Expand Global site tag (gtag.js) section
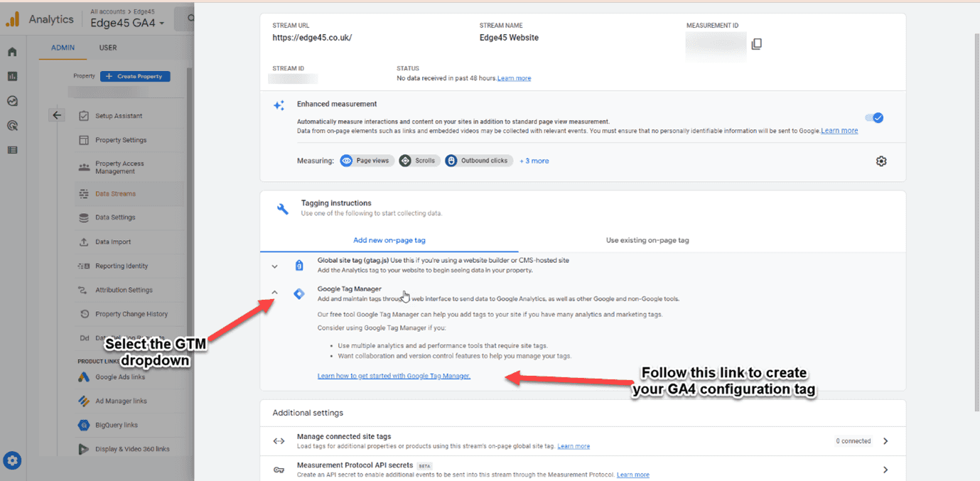Image resolution: width=980 pixels, height=481 pixels. [275, 266]
